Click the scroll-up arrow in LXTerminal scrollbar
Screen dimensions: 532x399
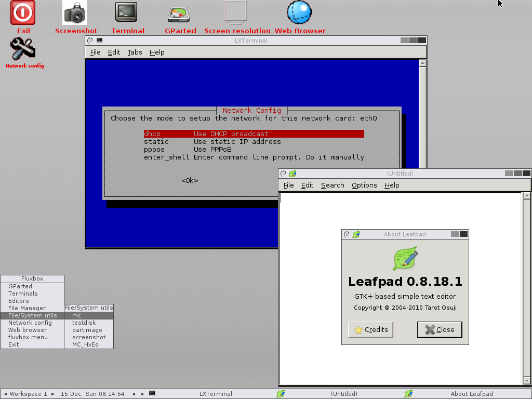422,63
